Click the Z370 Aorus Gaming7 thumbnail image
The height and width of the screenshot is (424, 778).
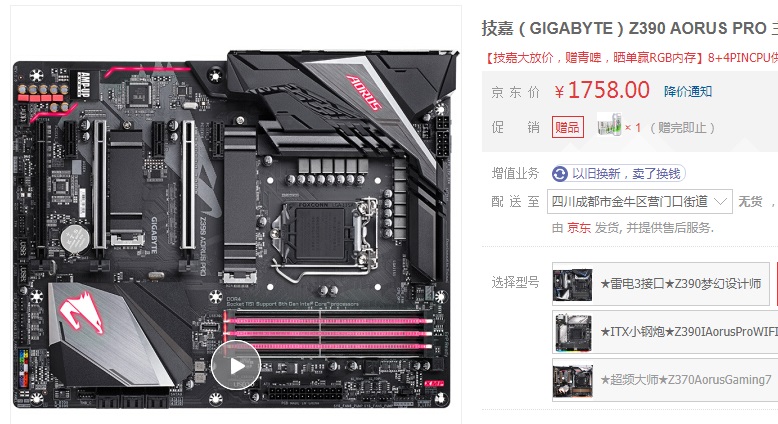pos(573,380)
